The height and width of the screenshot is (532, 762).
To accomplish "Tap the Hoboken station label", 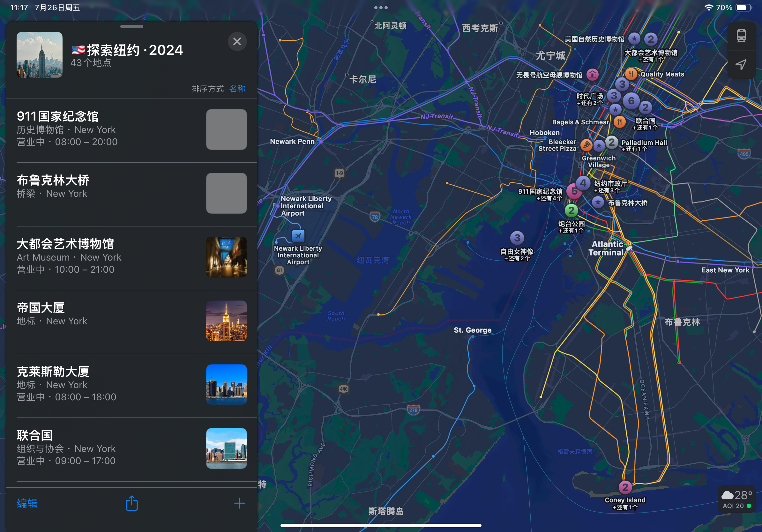I will pos(544,133).
